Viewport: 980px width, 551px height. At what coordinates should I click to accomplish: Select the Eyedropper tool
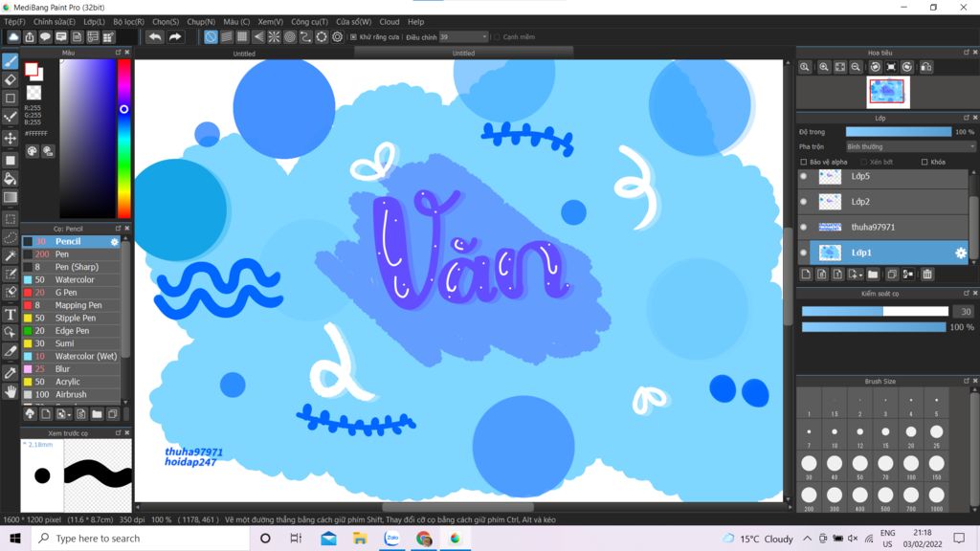pos(10,373)
